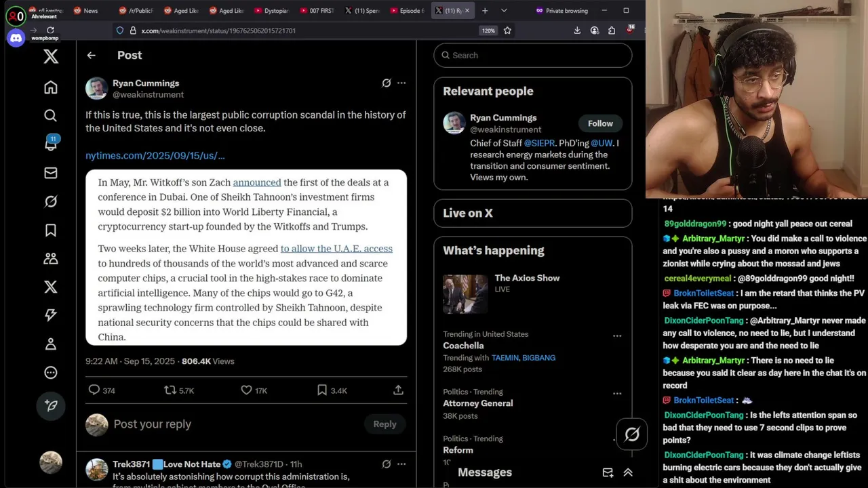Switch to the Episode 6 browser tab
This screenshot has width=868, height=488.
tap(408, 10)
